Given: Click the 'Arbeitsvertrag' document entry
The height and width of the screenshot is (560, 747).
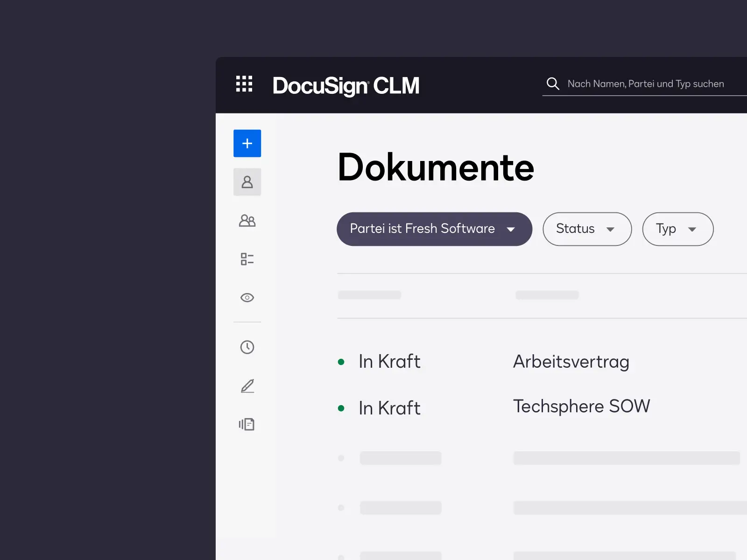Looking at the screenshot, I should pyautogui.click(x=571, y=362).
